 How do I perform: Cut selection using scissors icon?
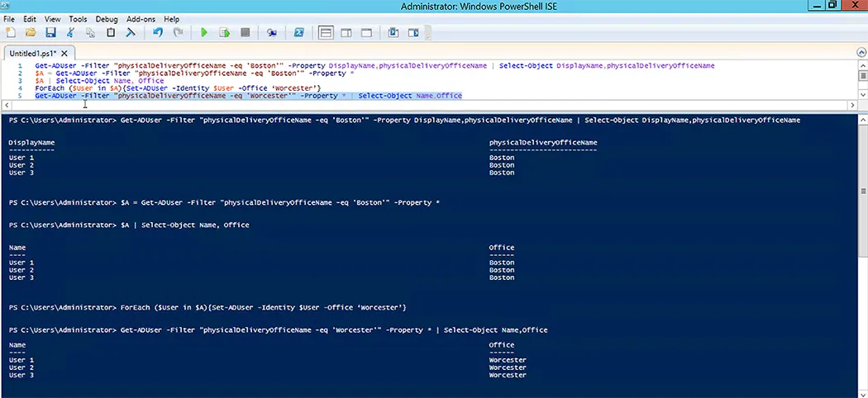pos(70,32)
